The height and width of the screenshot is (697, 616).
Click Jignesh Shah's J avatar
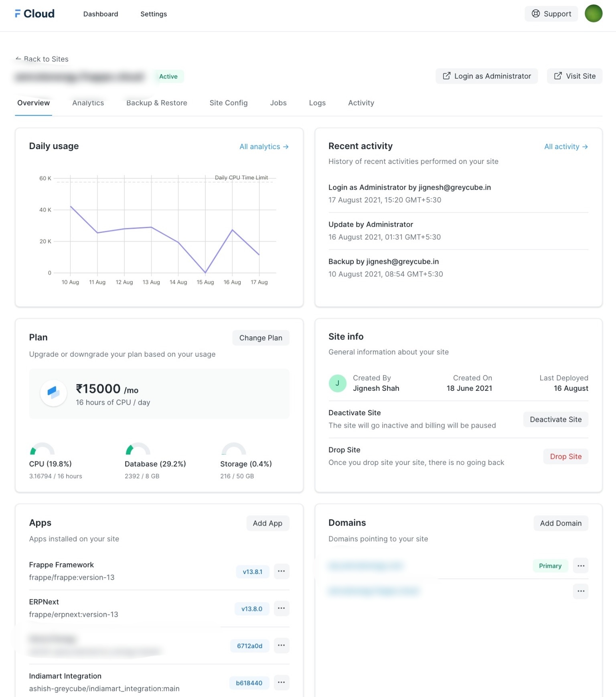coord(337,383)
